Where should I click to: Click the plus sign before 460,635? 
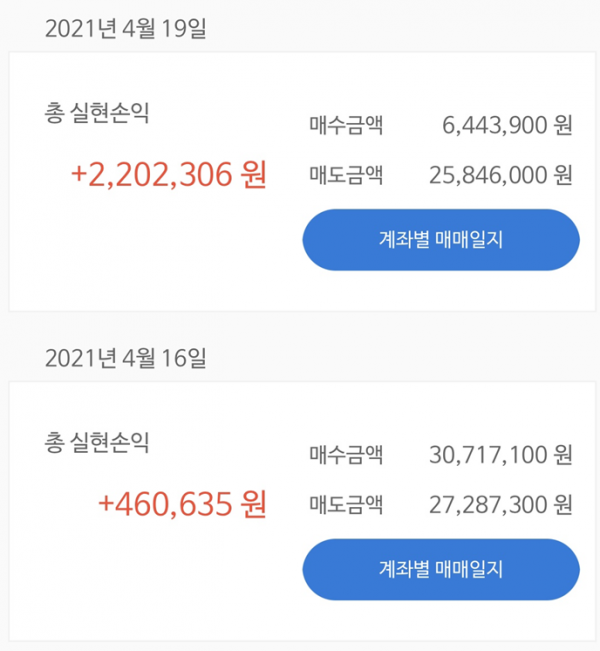point(107,505)
